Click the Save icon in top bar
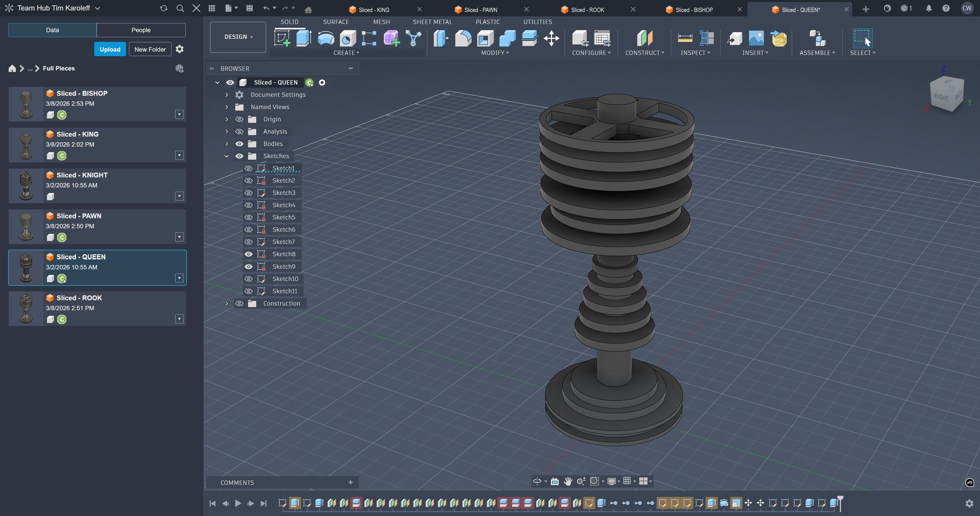The image size is (980, 516). [x=250, y=8]
